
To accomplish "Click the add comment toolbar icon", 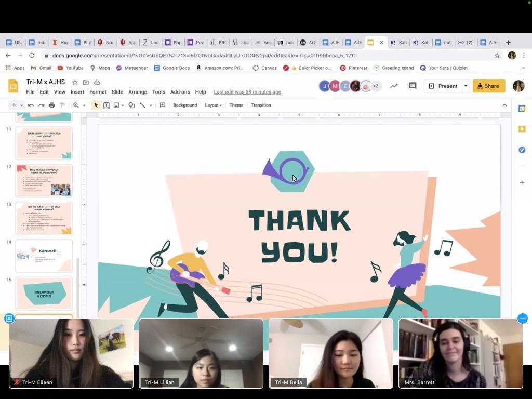I will tap(163, 105).
